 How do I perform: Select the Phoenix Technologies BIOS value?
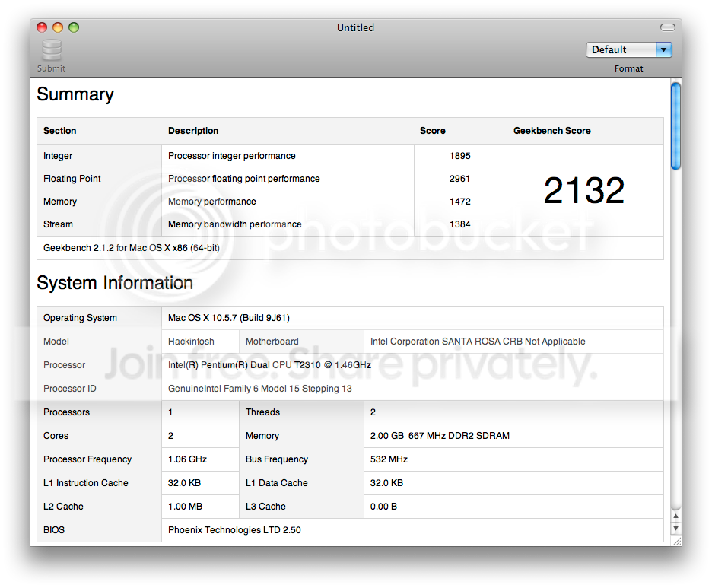click(x=234, y=530)
